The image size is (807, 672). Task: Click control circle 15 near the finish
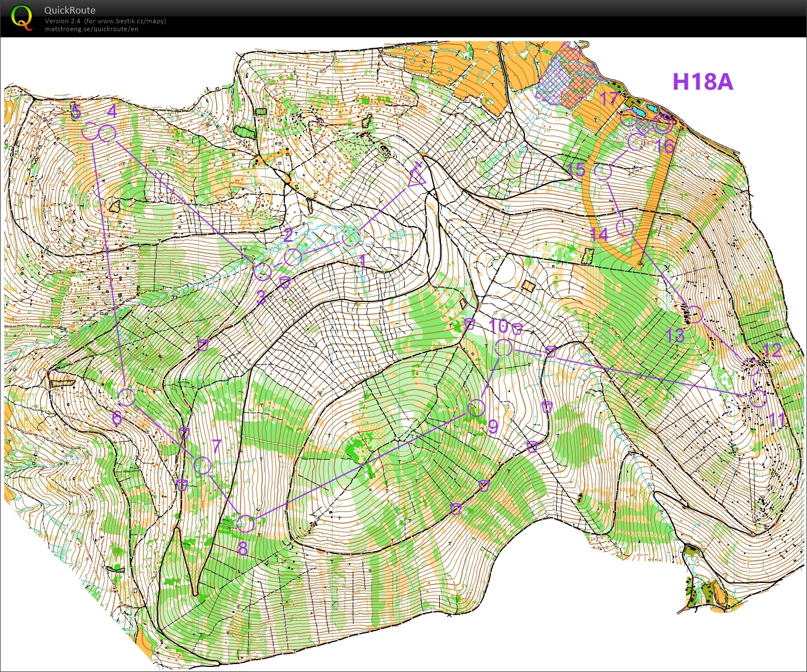[603, 171]
